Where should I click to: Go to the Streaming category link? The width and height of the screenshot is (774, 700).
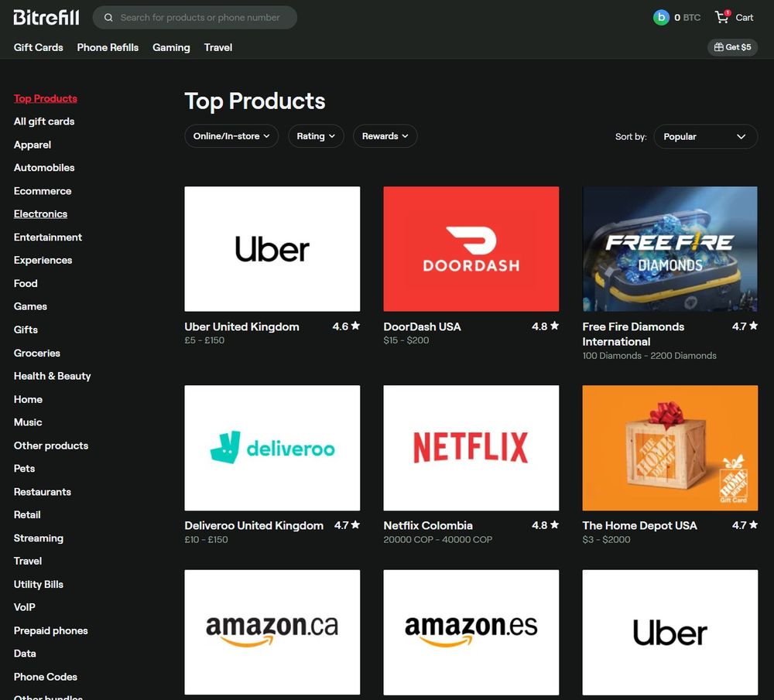[39, 538]
